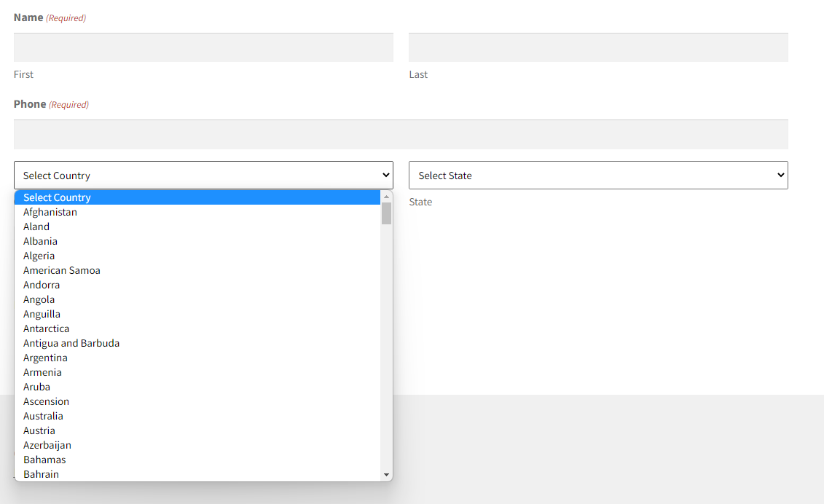This screenshot has width=824, height=504.
Task: Select Anguilla from the country list
Action: coord(197,314)
